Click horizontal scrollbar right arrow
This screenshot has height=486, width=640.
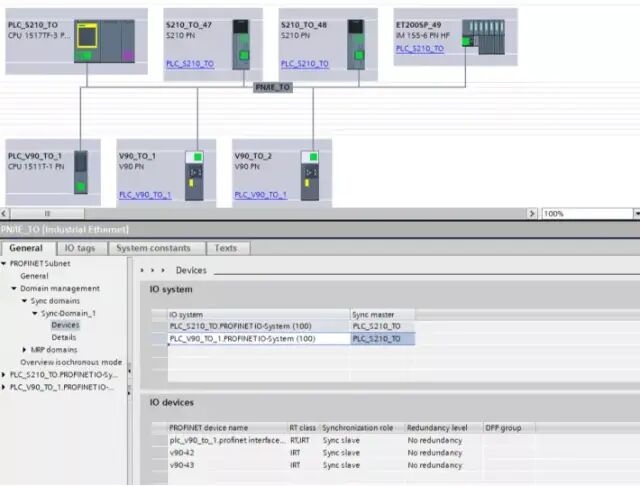[531, 213]
